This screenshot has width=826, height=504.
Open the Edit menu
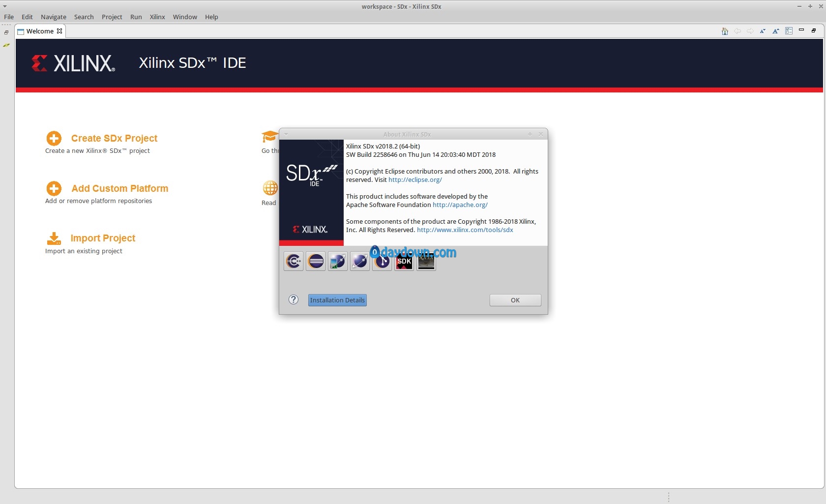(27, 17)
